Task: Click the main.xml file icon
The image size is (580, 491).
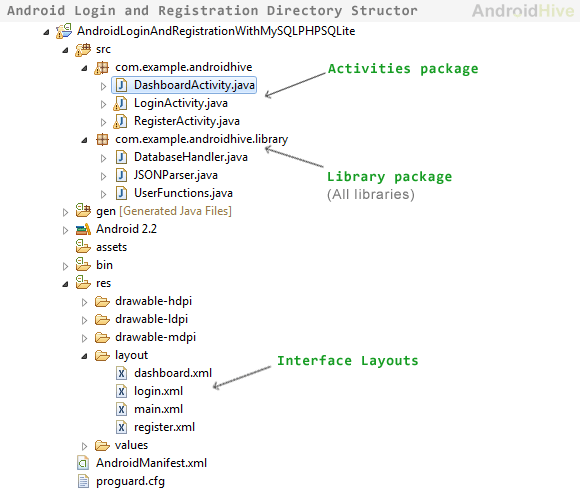Action: tap(121, 409)
